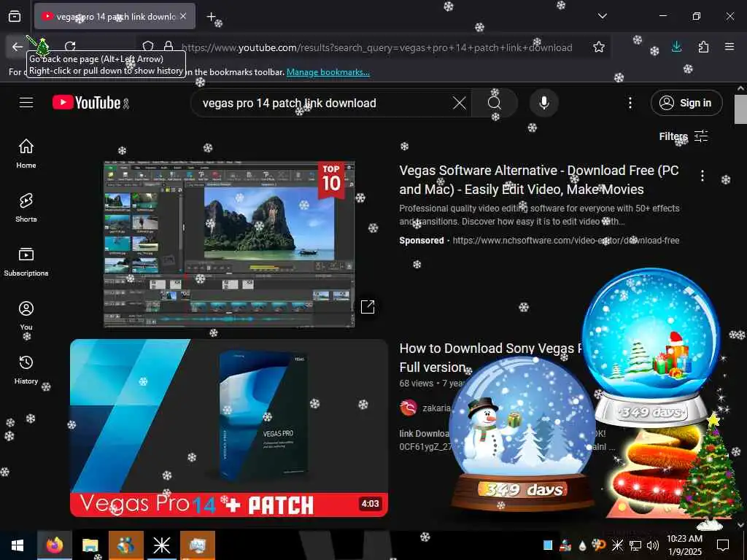Visit the nchsoftware.com sponsored link
747x560 pixels.
(565, 241)
